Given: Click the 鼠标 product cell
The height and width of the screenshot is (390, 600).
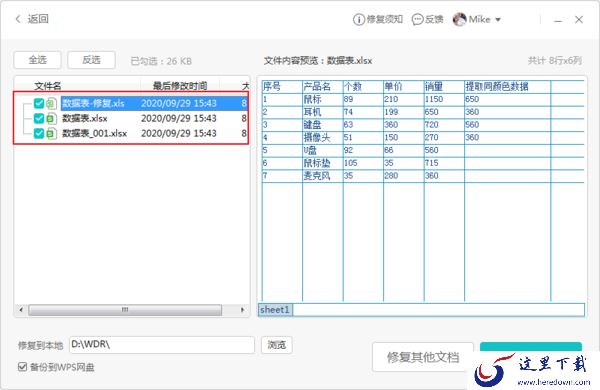Looking at the screenshot, I should click(323, 99).
